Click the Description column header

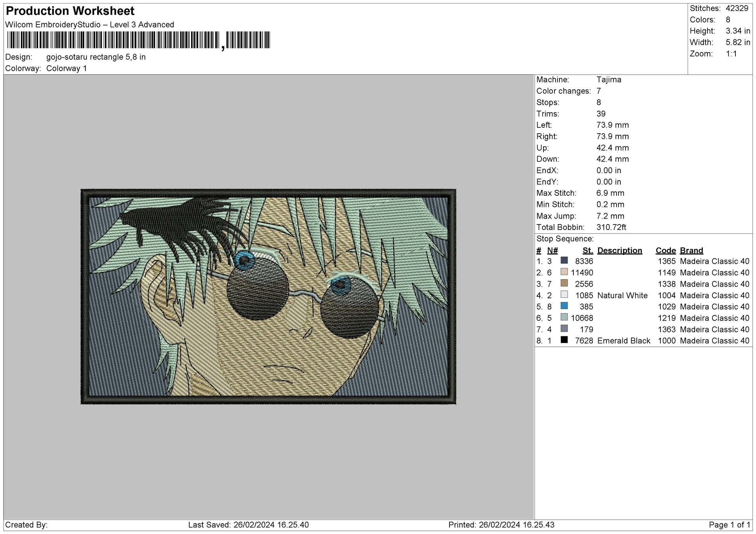619,250
